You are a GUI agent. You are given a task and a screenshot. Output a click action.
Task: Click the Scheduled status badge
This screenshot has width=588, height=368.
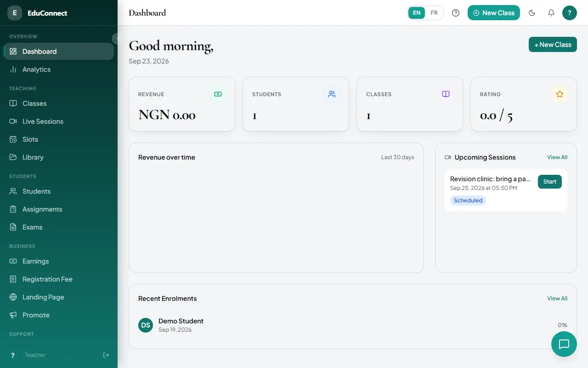pyautogui.click(x=468, y=201)
